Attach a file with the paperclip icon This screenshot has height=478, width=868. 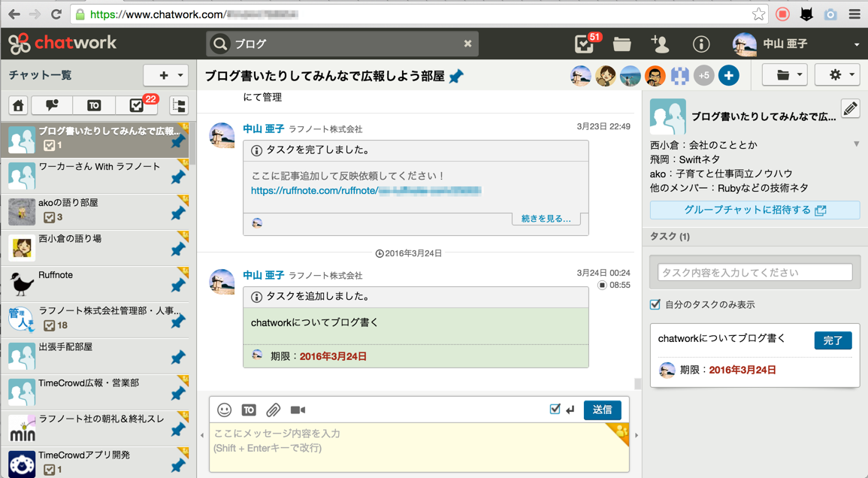pos(274,410)
